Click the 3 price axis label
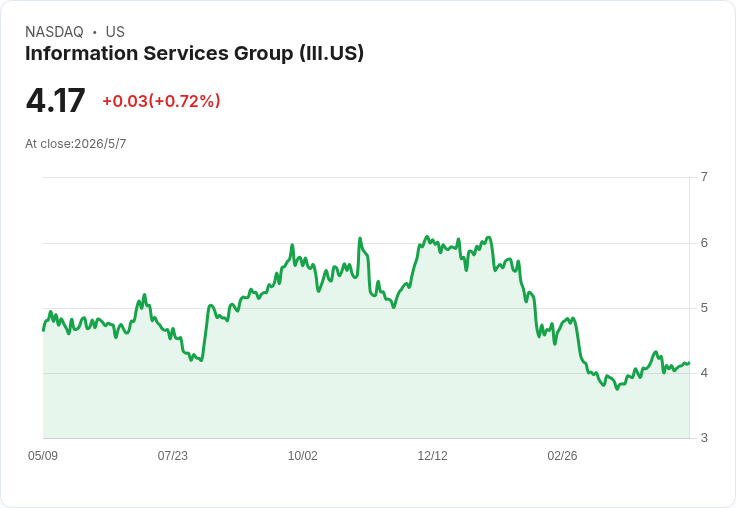736x508 pixels. [x=704, y=438]
